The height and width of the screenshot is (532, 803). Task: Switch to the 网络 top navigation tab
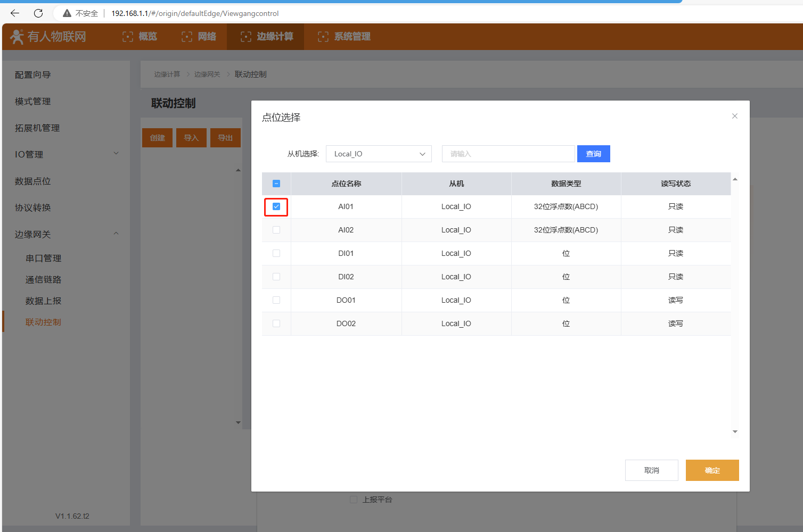199,37
